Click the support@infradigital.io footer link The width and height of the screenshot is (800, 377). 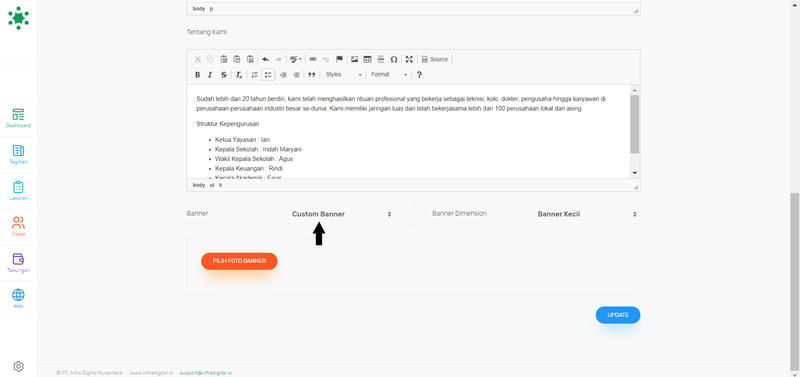(x=206, y=373)
